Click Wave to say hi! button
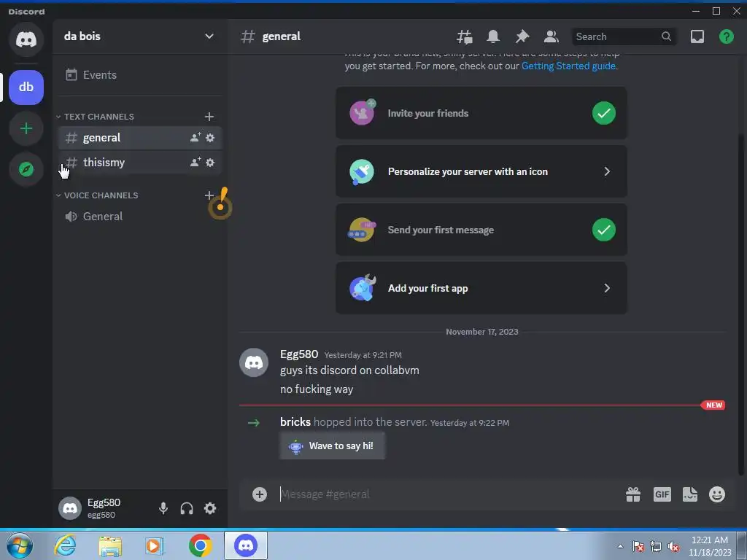 click(x=332, y=446)
